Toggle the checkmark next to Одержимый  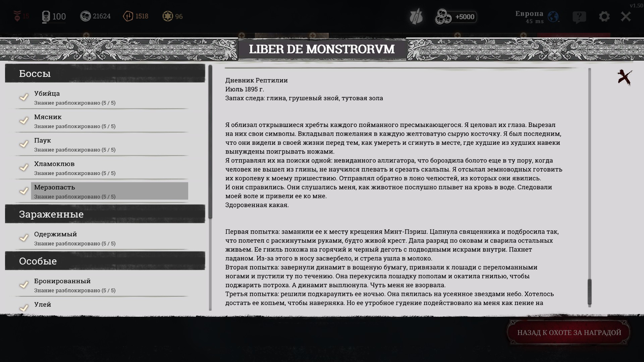pyautogui.click(x=24, y=238)
